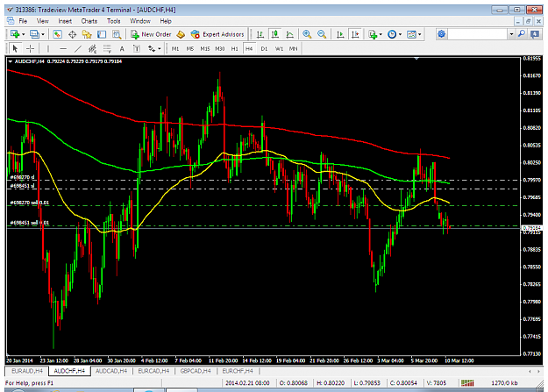Screen dimensions: 548x392
Task: Open the Templates icon
Action: tap(412, 34)
